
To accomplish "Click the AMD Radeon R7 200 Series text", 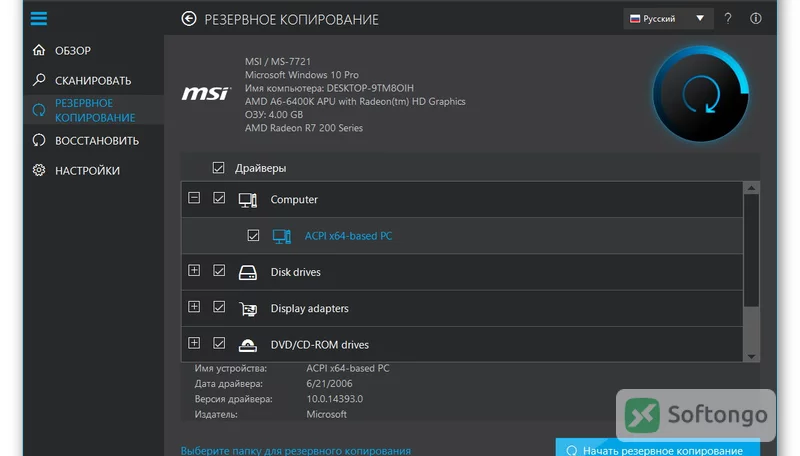I will [x=304, y=128].
